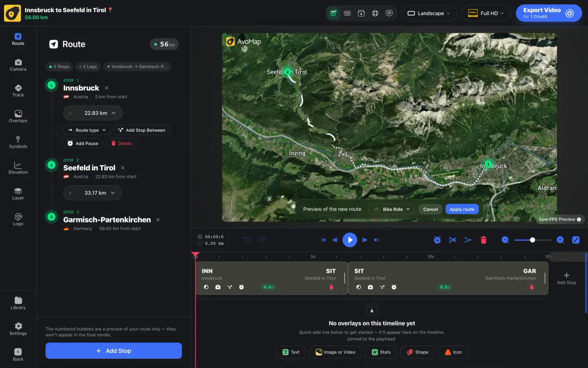Play the route animation preview
The height and width of the screenshot is (368, 588).
pyautogui.click(x=350, y=240)
